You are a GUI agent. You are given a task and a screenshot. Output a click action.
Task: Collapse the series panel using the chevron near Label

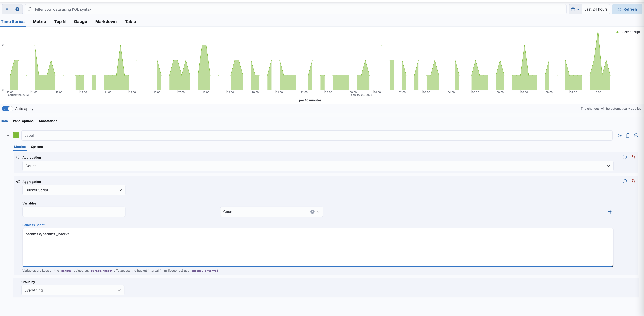[x=8, y=135]
